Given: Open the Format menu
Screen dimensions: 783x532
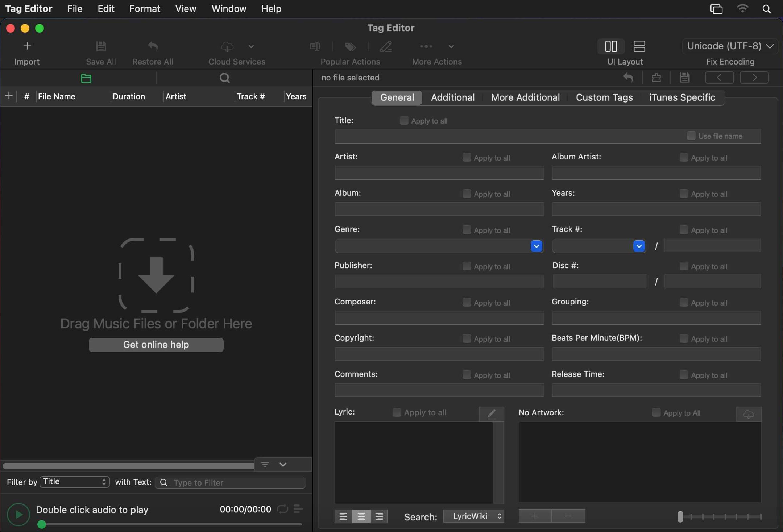Looking at the screenshot, I should 145,8.
